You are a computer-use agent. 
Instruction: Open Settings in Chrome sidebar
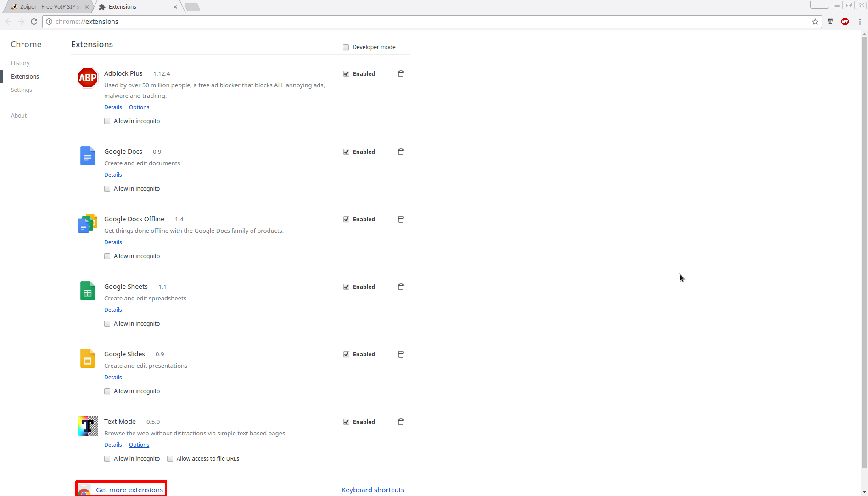22,90
